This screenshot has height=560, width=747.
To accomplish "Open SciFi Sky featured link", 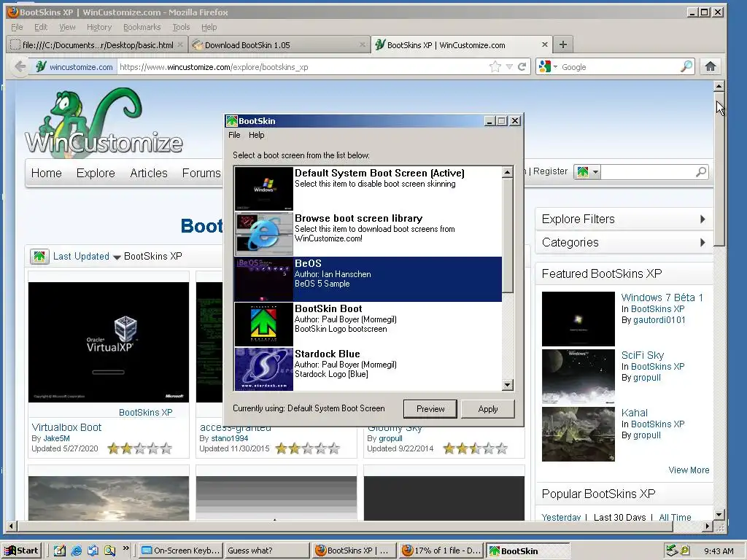I will click(x=642, y=355).
